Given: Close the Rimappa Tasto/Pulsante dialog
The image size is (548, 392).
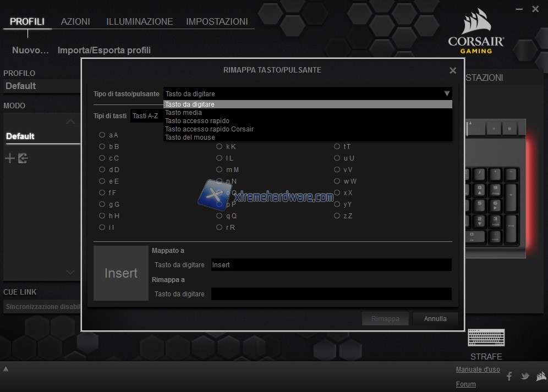Looking at the screenshot, I should [x=453, y=70].
